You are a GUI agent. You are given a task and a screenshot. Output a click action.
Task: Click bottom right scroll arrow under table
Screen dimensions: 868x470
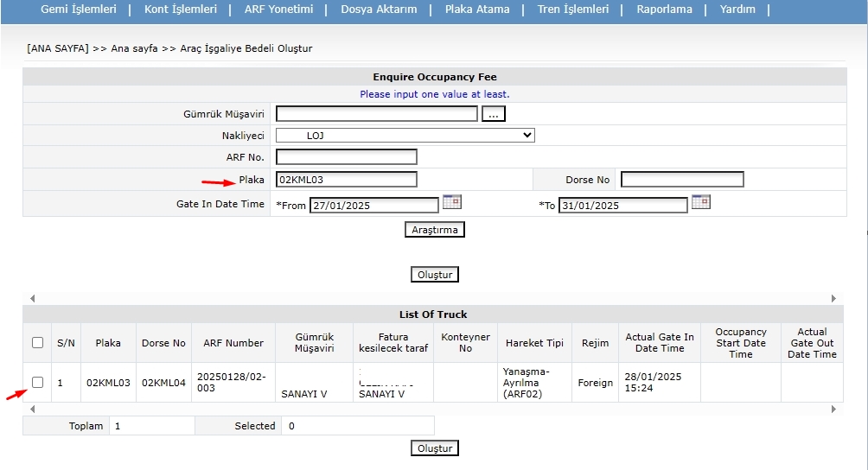(834, 408)
